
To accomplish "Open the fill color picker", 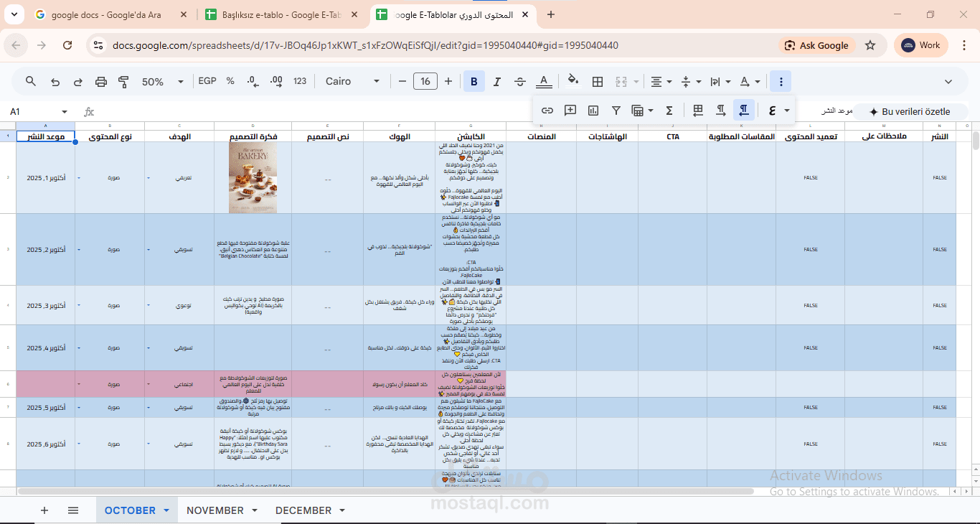I will click(x=573, y=81).
